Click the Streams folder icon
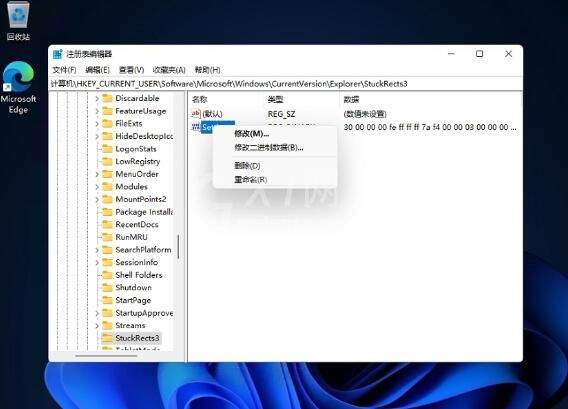 pyautogui.click(x=107, y=325)
